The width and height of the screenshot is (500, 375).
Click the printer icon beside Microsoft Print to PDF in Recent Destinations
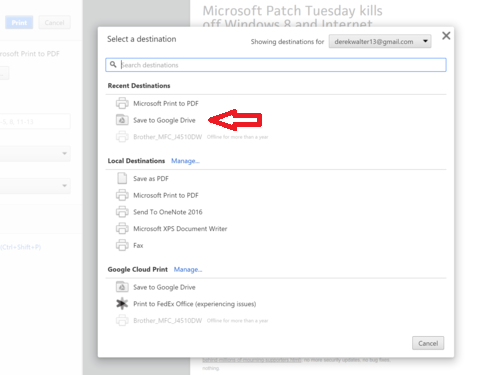[122, 103]
